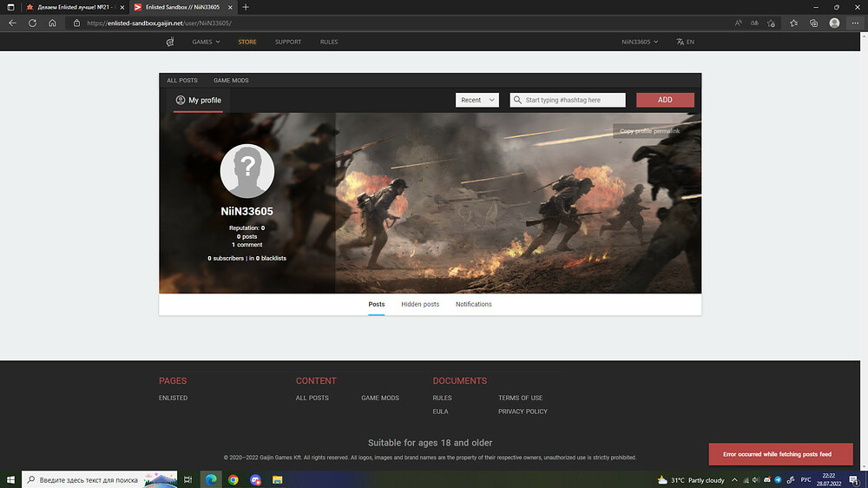868x488 pixels.
Task: Go to the SUPPORT page
Action: click(288, 42)
